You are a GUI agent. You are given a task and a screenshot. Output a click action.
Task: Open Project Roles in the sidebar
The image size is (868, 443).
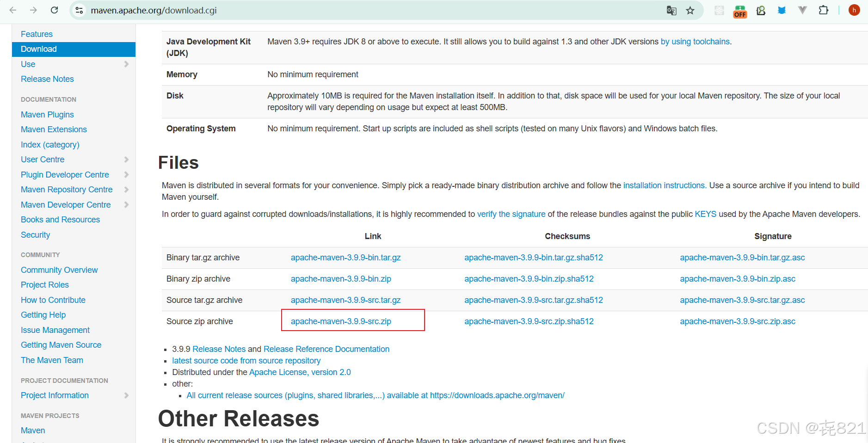[44, 285]
